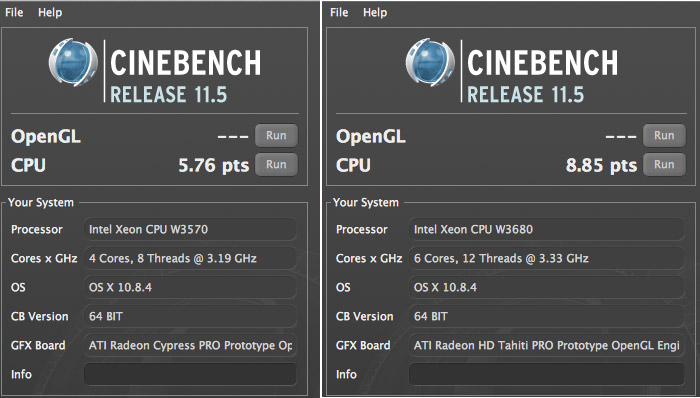Click the empty Info field in left window
Viewport: 700px width, 398px height.
coord(190,374)
